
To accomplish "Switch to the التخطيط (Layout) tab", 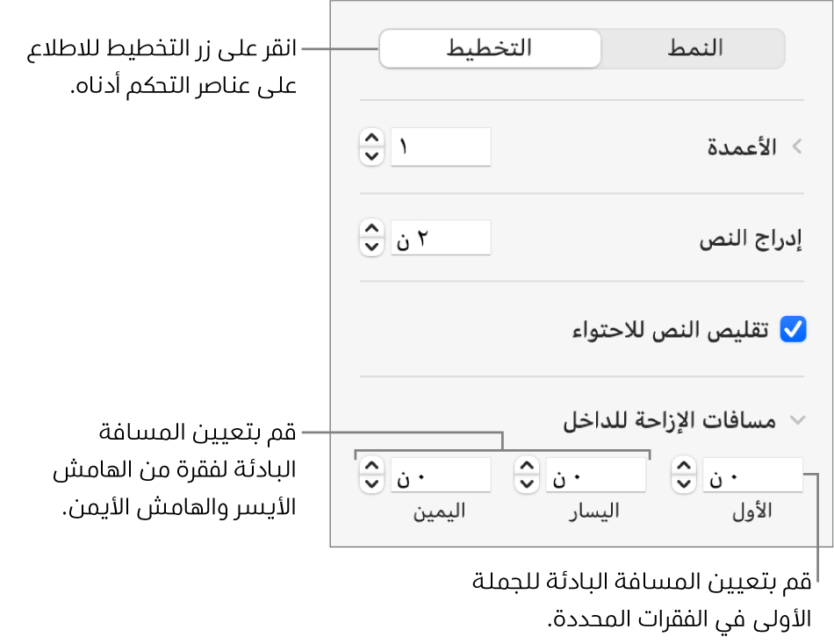I will pos(490,48).
